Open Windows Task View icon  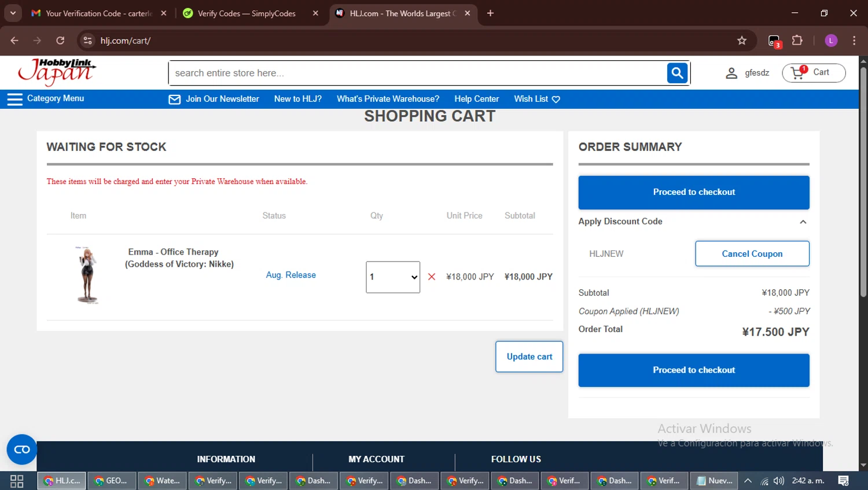(17, 481)
